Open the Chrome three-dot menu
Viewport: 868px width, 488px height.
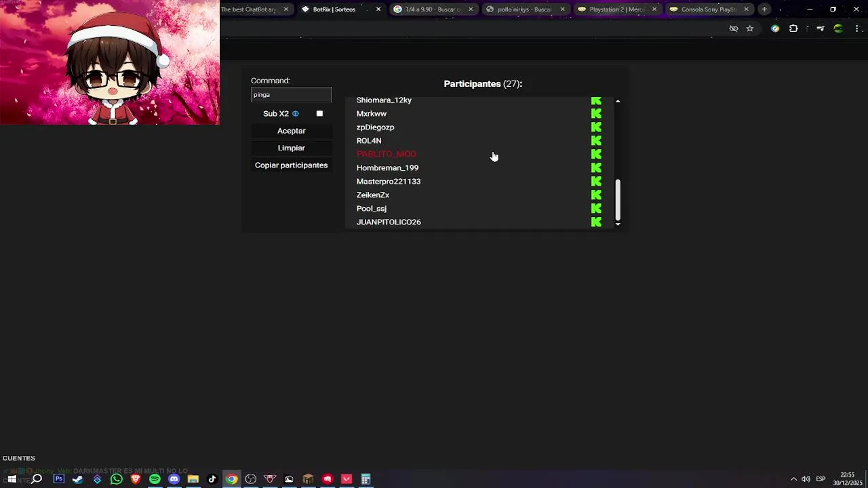coord(857,28)
